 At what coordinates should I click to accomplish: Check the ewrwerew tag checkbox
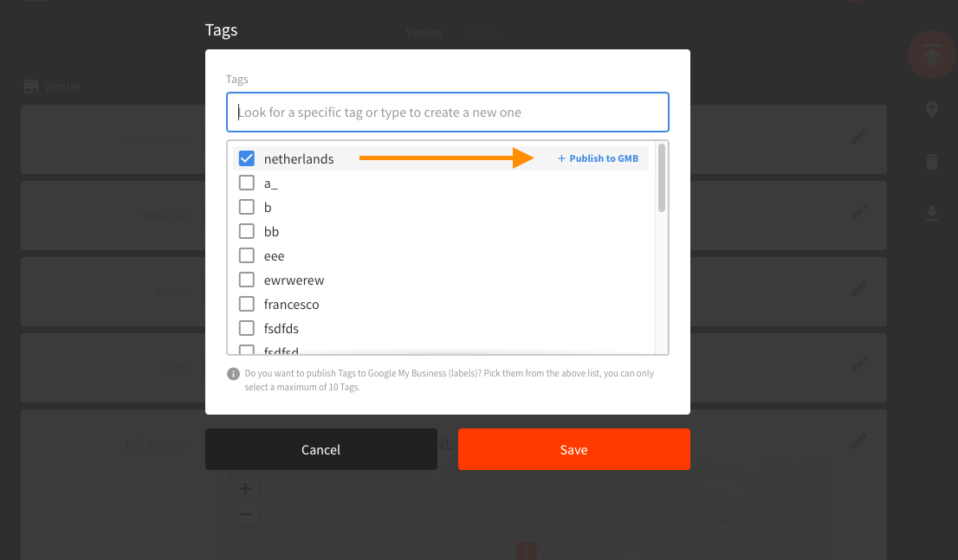coord(246,280)
